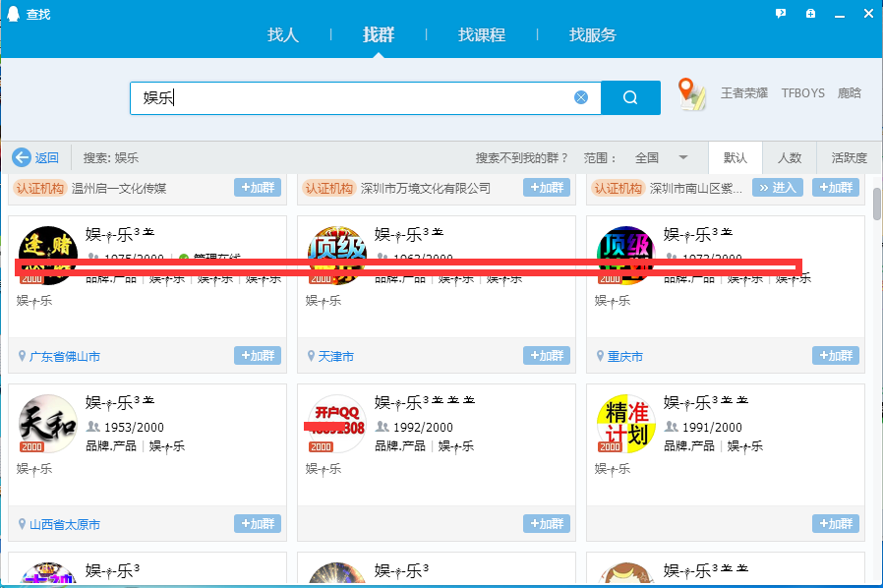
Task: Open the nearby map location icon
Action: tap(691, 94)
